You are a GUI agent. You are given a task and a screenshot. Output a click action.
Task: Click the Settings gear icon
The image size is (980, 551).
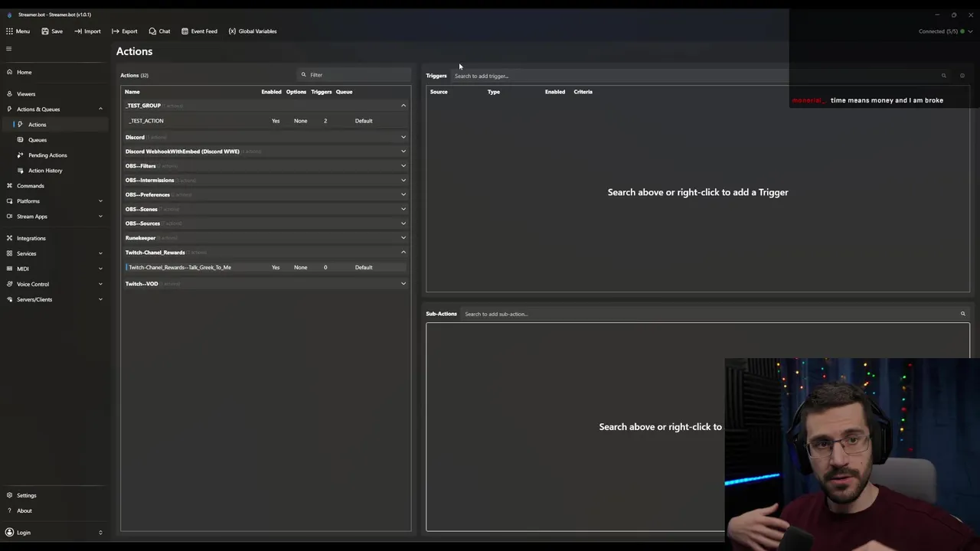click(9, 495)
